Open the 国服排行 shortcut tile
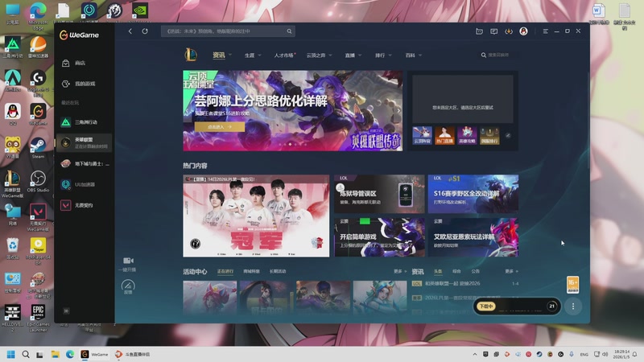This screenshot has height=362, width=644. [489, 135]
